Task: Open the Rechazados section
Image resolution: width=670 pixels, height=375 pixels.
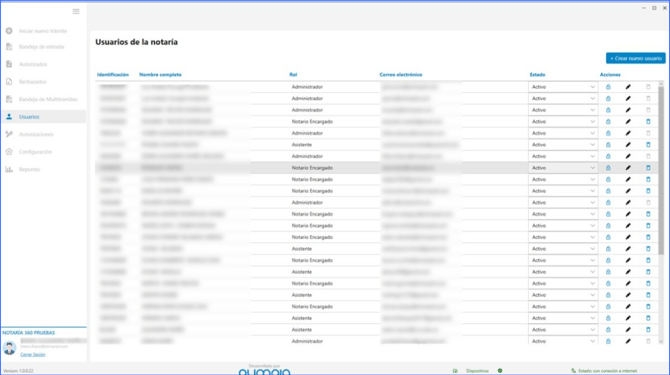Action: [x=32, y=82]
